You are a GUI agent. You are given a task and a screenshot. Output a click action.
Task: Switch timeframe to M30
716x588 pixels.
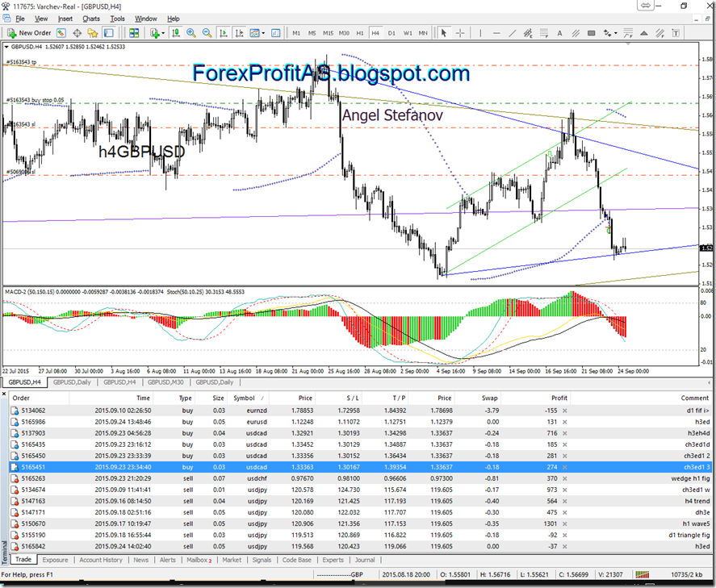(x=344, y=33)
